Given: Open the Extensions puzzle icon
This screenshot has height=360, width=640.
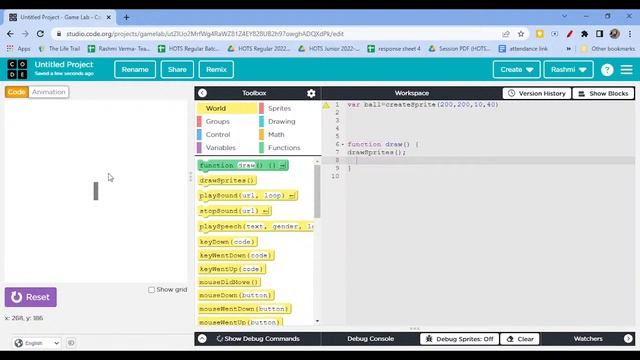Looking at the screenshot, I should [584, 34].
